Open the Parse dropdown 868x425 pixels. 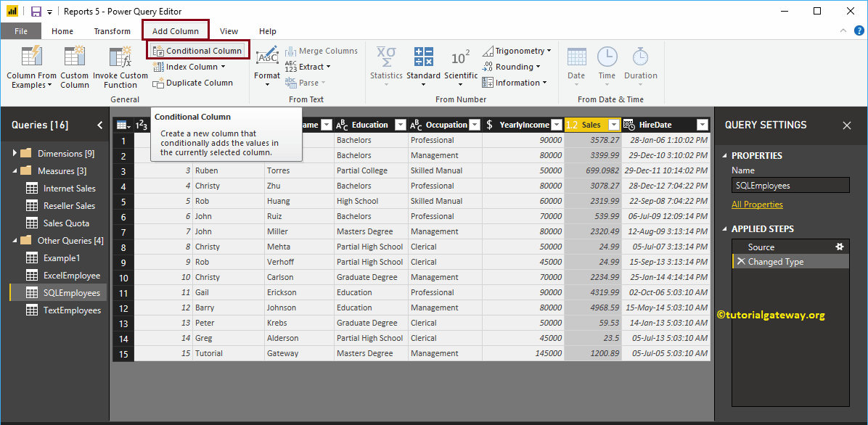click(x=305, y=83)
